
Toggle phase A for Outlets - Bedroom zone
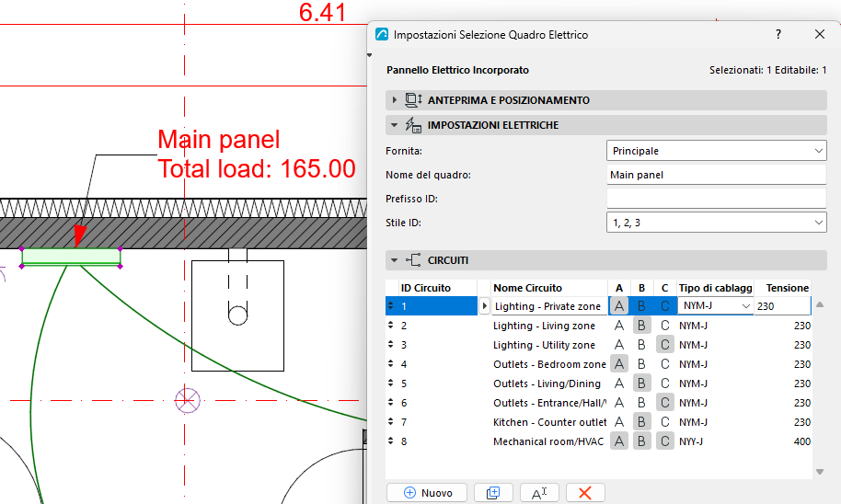point(619,364)
